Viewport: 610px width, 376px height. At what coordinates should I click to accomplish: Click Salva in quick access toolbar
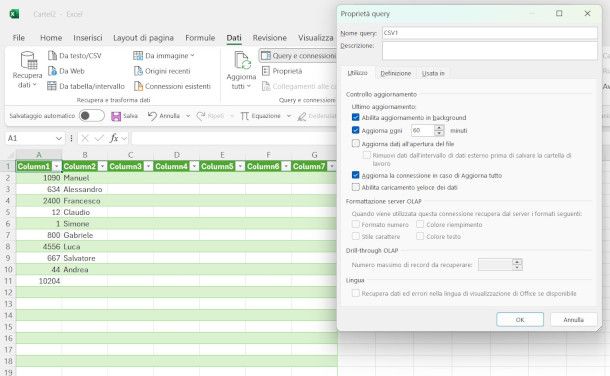click(x=124, y=116)
